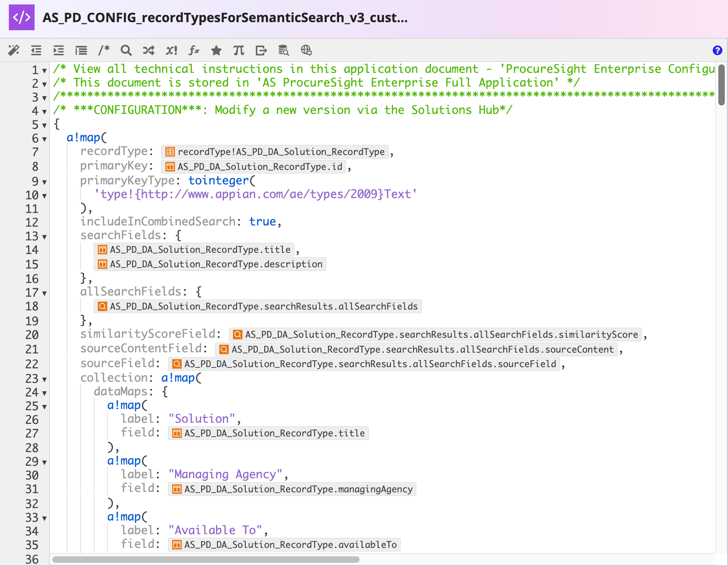This screenshot has height=566, width=728.
Task: Click the expression rule code icon in header
Action: coord(22,17)
